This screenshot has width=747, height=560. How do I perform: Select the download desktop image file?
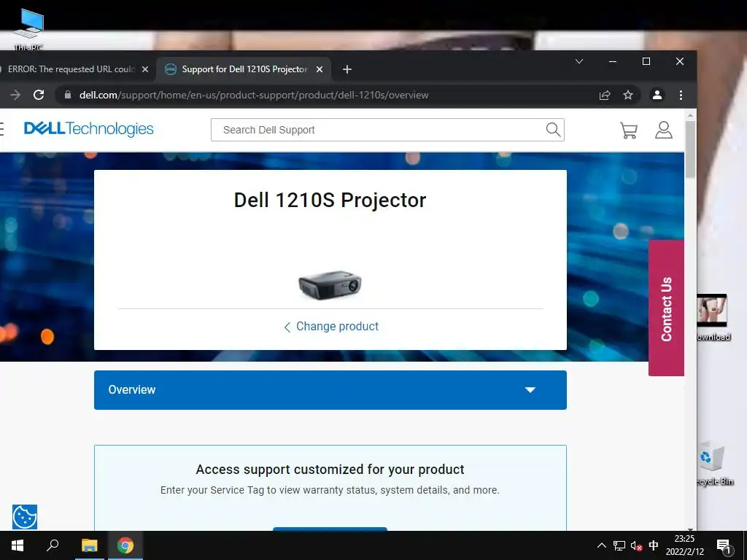pos(713,318)
